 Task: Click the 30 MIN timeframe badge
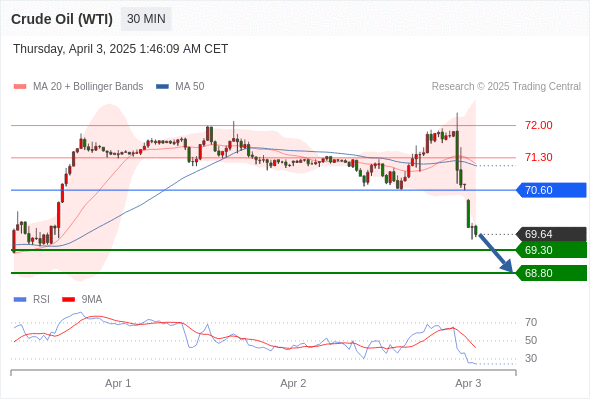pos(146,19)
